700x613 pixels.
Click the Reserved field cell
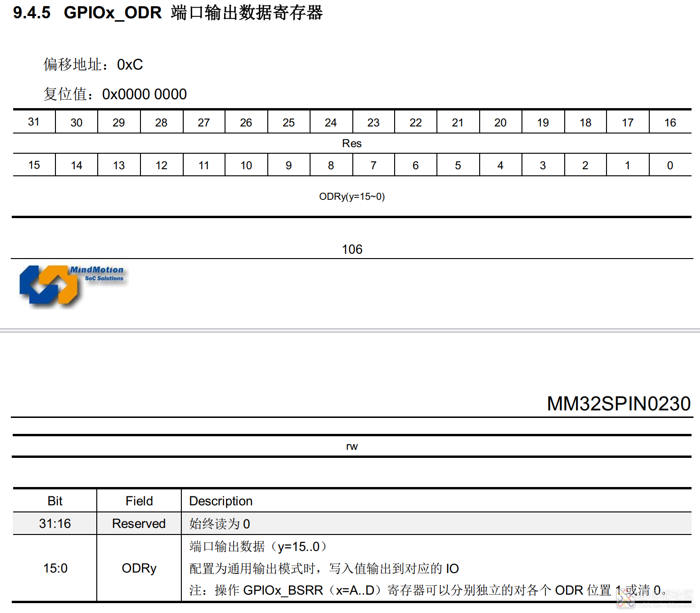point(139,524)
